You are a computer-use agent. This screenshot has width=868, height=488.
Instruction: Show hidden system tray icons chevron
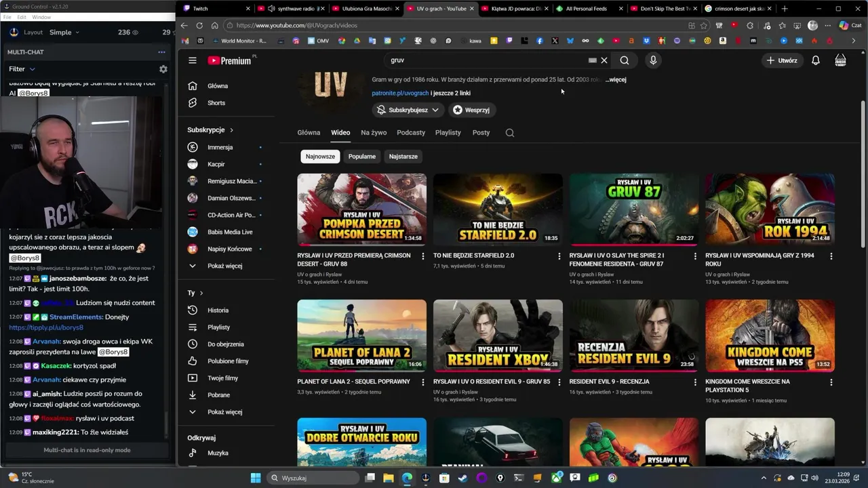click(x=764, y=478)
